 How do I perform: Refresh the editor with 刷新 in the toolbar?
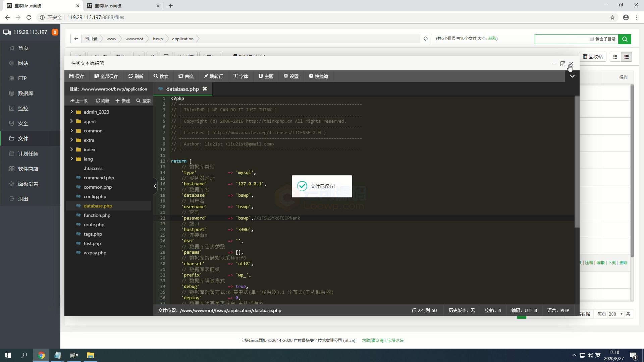pos(136,76)
